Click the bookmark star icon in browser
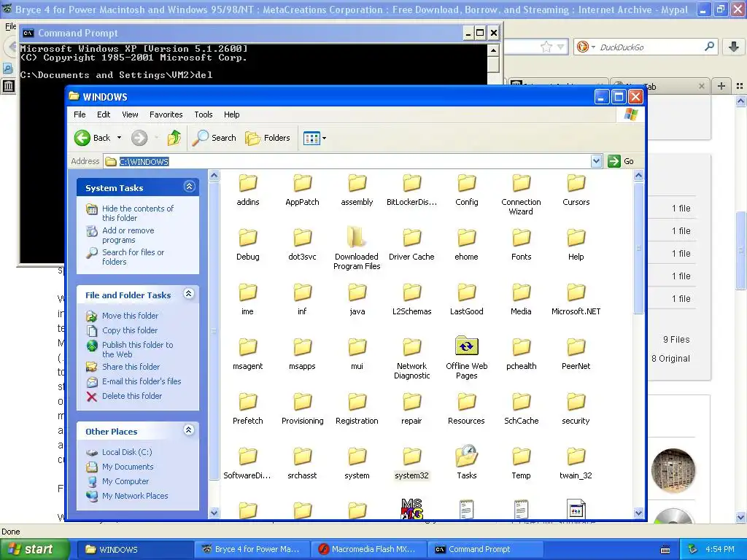The height and width of the screenshot is (560, 747). tap(546, 47)
